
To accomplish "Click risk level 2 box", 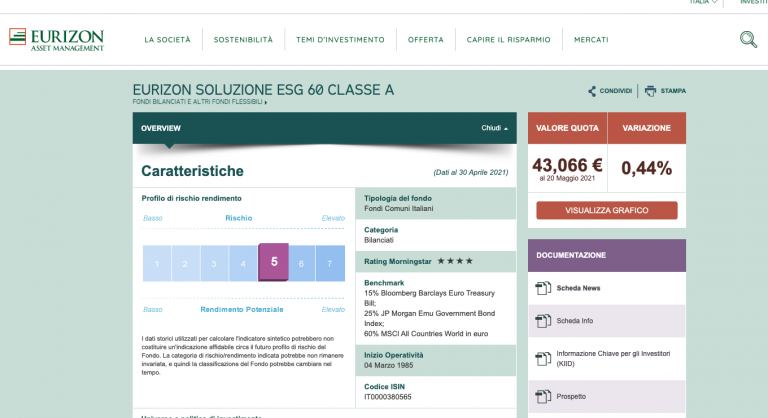I will pos(185,264).
